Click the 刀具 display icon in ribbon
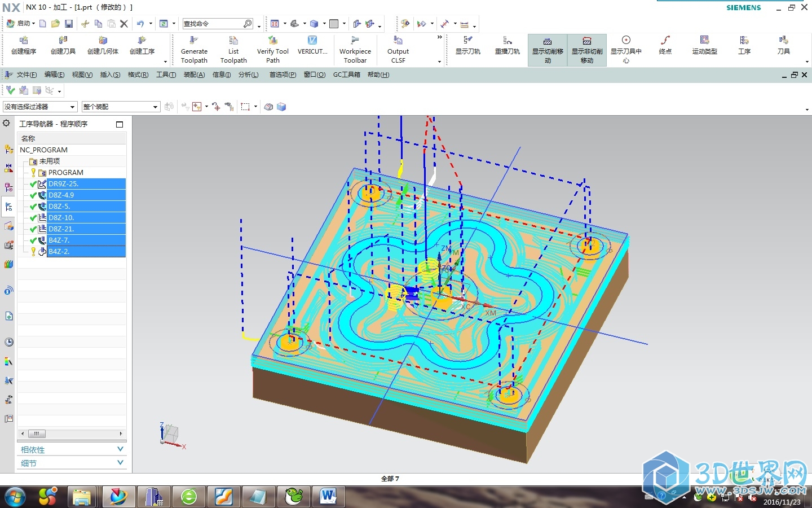The height and width of the screenshot is (508, 812). point(784,40)
